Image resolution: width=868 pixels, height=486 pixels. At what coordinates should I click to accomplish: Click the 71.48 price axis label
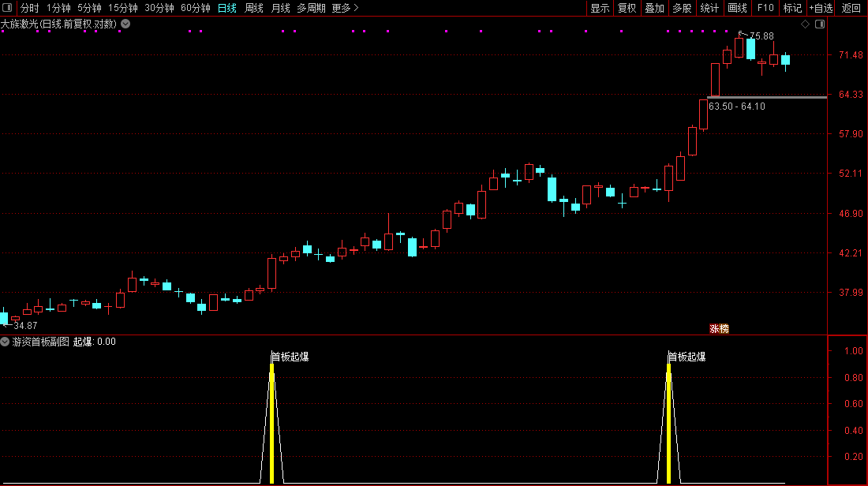851,54
